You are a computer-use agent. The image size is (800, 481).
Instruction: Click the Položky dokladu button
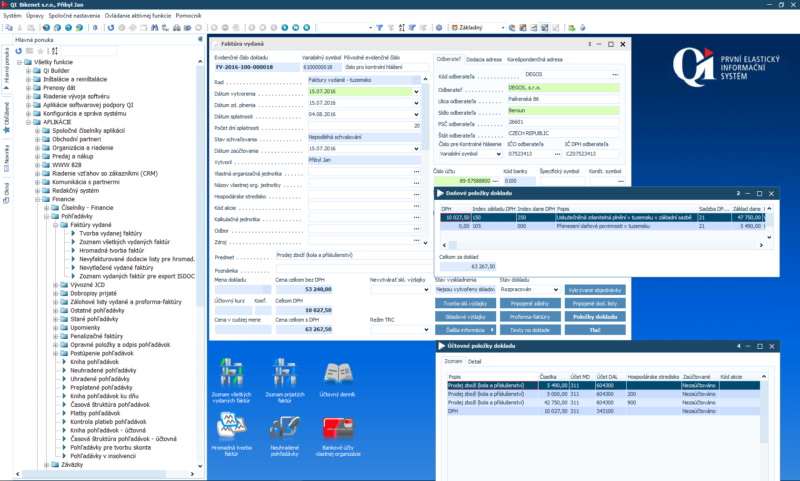pos(595,317)
